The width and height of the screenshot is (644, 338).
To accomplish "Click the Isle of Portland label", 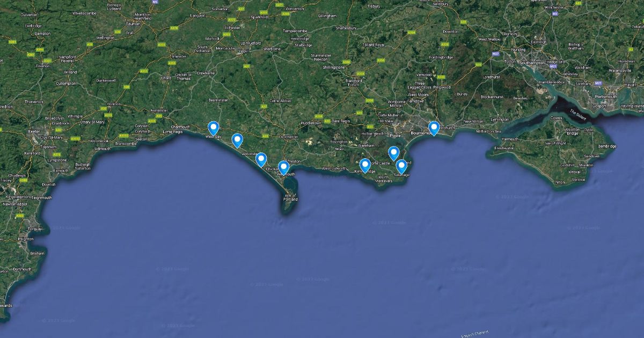I will tap(290, 197).
